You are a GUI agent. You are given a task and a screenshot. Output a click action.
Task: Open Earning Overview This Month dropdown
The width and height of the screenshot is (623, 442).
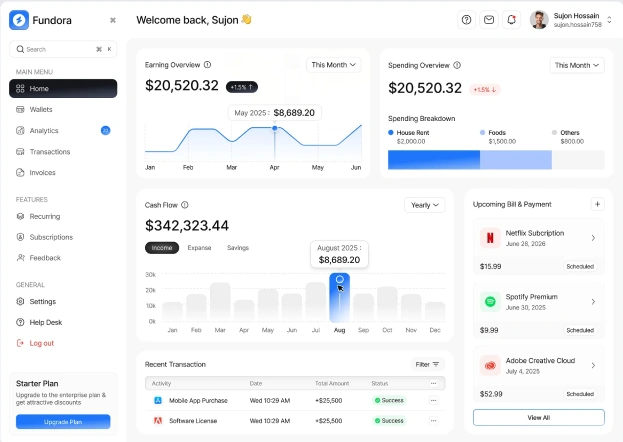tap(333, 65)
